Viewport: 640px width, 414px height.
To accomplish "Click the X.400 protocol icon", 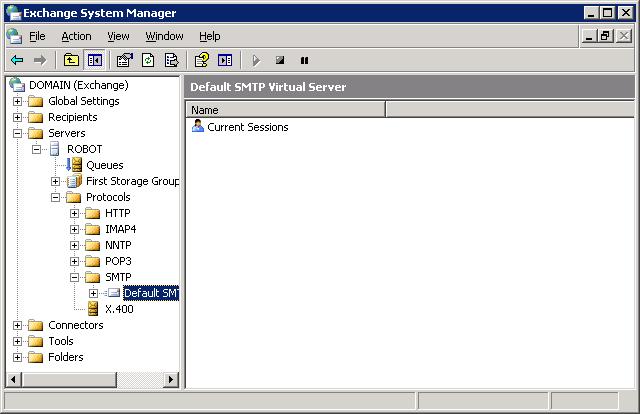I will (x=93, y=309).
